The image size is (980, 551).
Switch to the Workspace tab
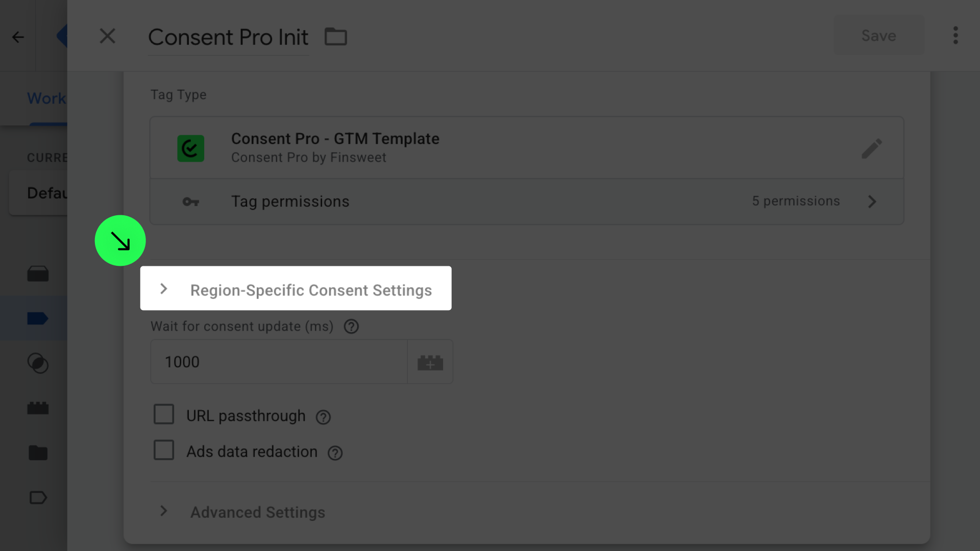pos(46,98)
